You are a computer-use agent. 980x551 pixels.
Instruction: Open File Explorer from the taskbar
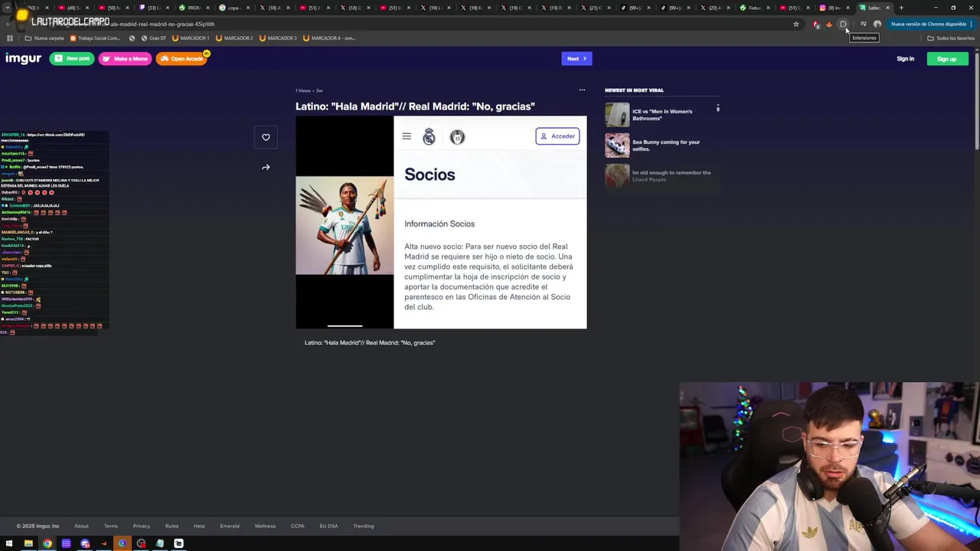[28, 543]
